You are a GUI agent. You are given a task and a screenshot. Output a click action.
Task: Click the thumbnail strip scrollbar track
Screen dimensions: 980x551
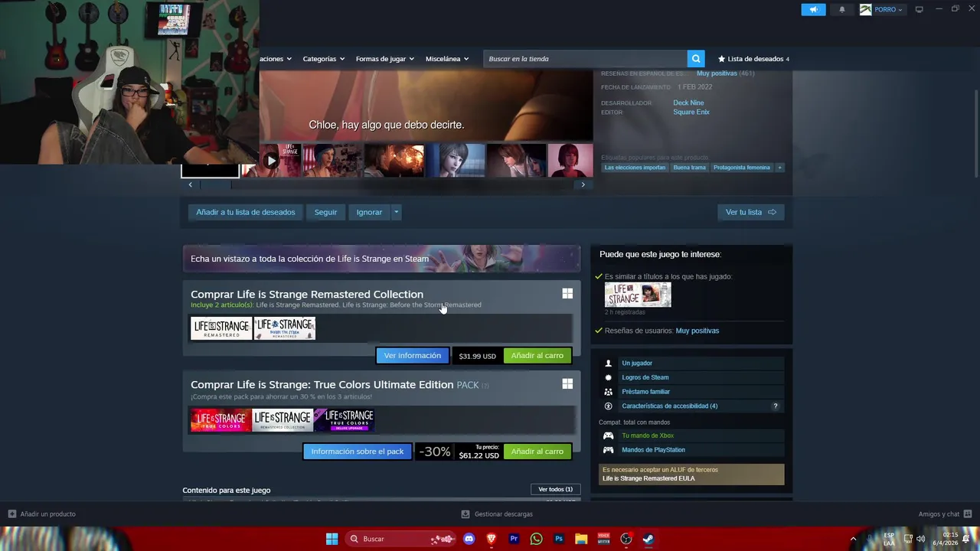point(387,184)
